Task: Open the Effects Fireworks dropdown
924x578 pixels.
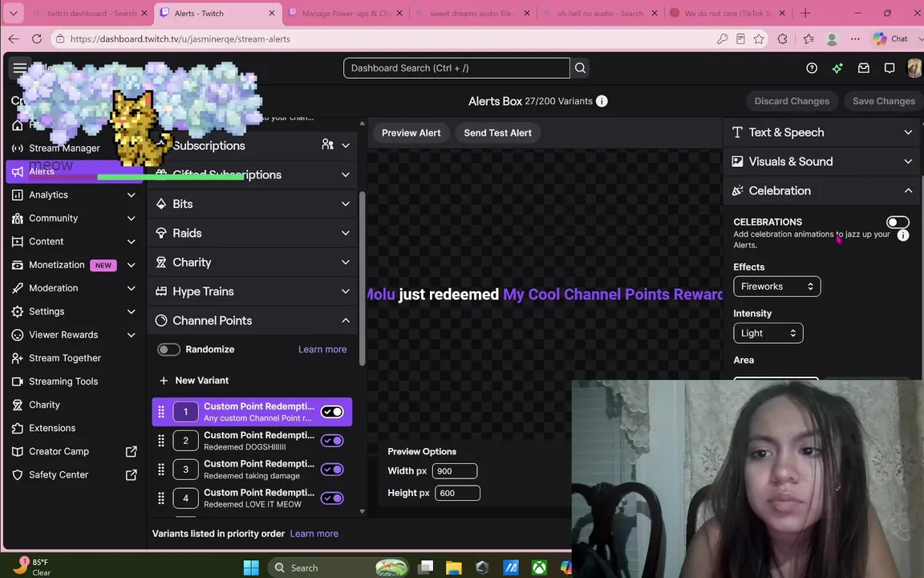Action: [776, 286]
